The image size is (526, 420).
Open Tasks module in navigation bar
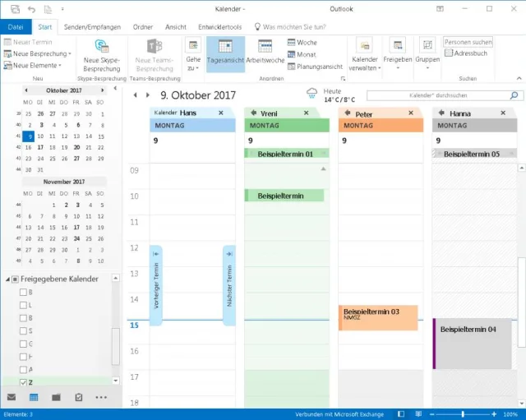tap(79, 397)
